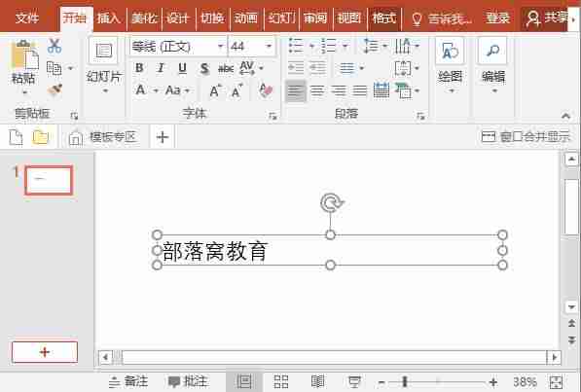Image resolution: width=581 pixels, height=392 pixels.
Task: Open the paragraph dialog launcher
Action: (420, 117)
